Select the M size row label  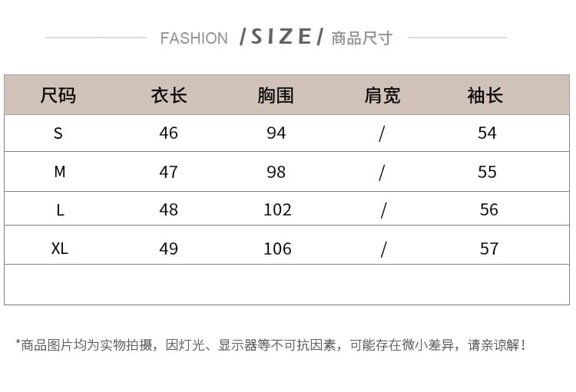(60, 171)
